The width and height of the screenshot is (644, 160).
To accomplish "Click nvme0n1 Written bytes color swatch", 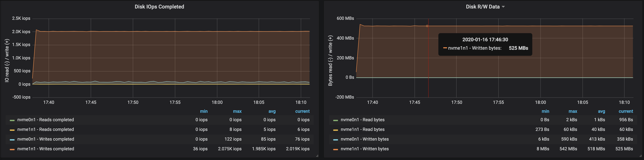I will coord(336,140).
